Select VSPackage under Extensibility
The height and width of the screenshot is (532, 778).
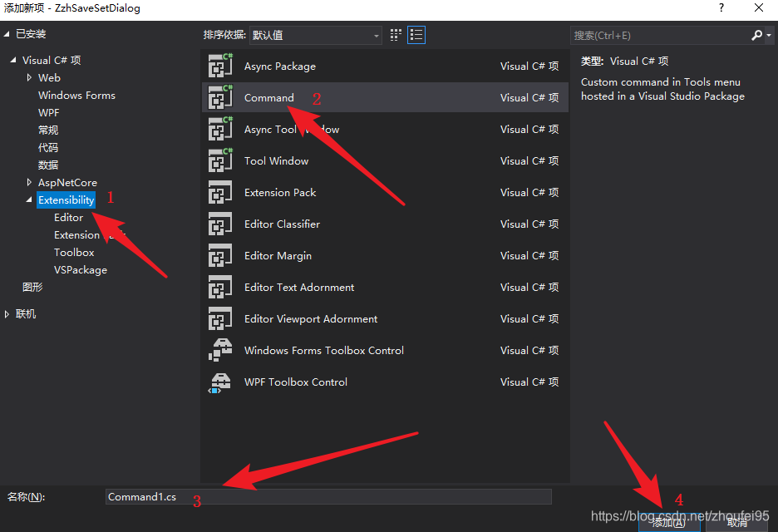(x=81, y=270)
